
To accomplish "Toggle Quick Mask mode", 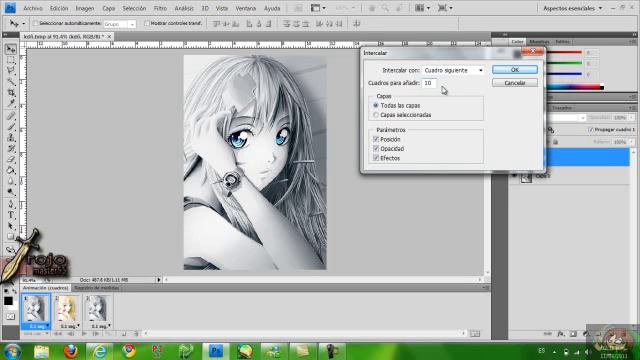I will pos(10,316).
